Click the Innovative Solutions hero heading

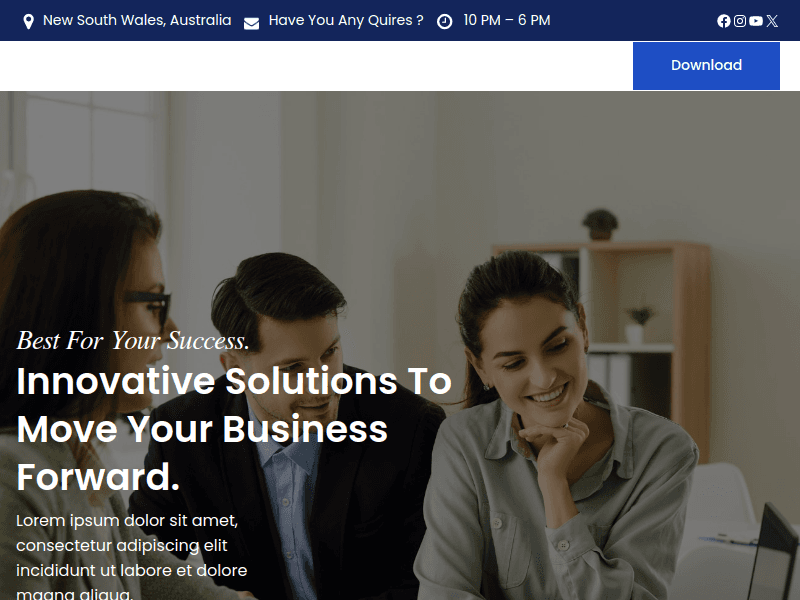point(234,429)
